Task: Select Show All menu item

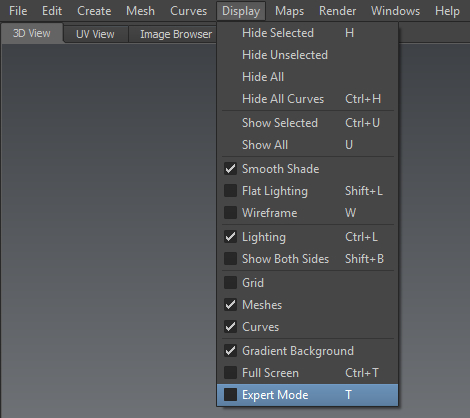Action: (x=307, y=145)
